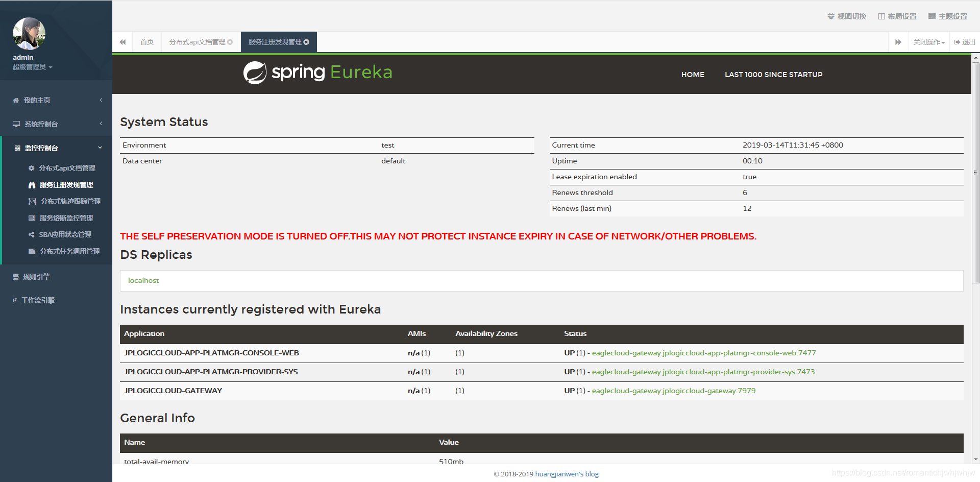The image size is (980, 482).
Task: Open 分布式轨迹跟踪管理 in the sidebar
Action: 70,201
